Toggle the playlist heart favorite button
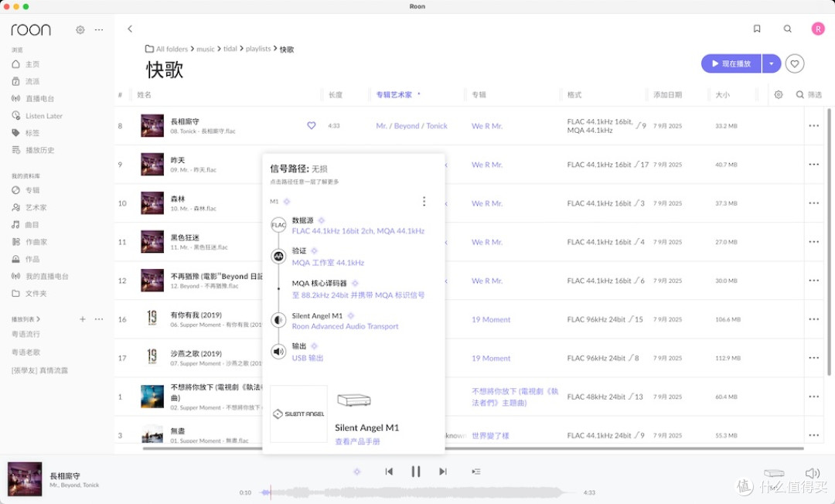Viewport: 835px width, 504px height. pos(795,64)
